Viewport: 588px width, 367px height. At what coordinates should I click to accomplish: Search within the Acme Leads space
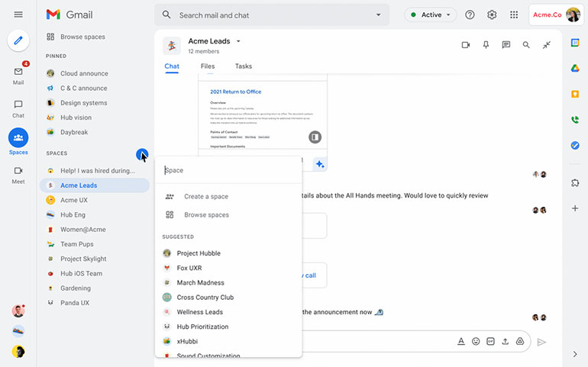pyautogui.click(x=526, y=45)
